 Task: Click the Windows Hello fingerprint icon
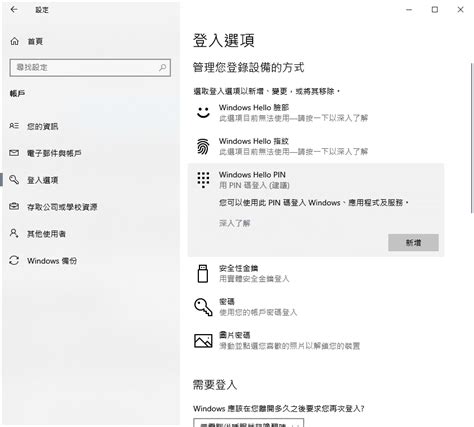coord(203,146)
